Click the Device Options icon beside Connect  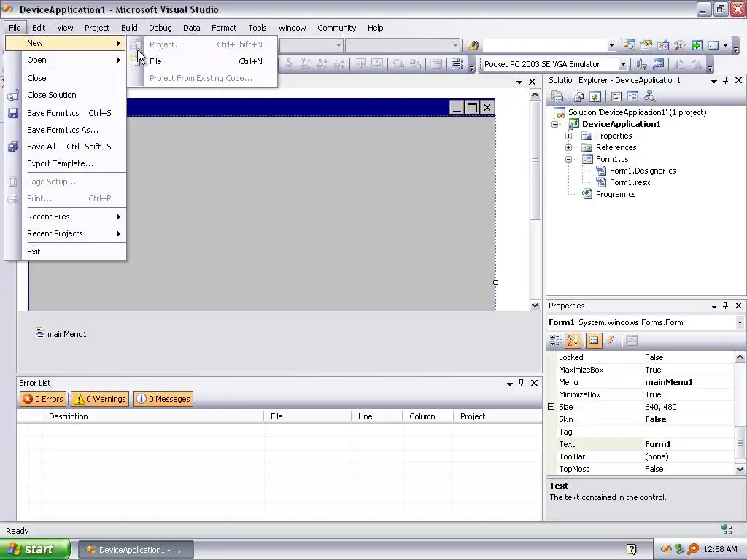click(659, 64)
